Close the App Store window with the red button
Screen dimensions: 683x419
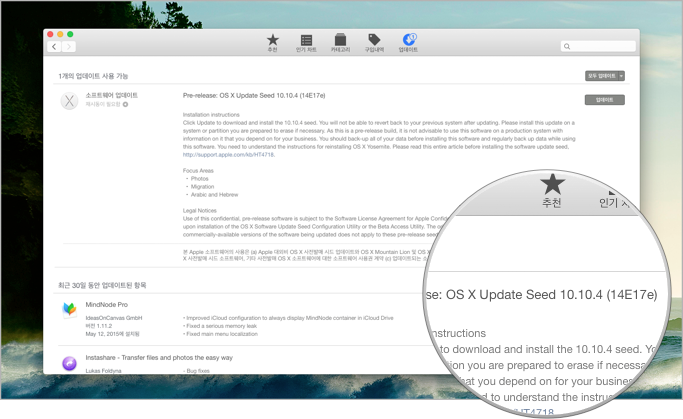point(51,34)
